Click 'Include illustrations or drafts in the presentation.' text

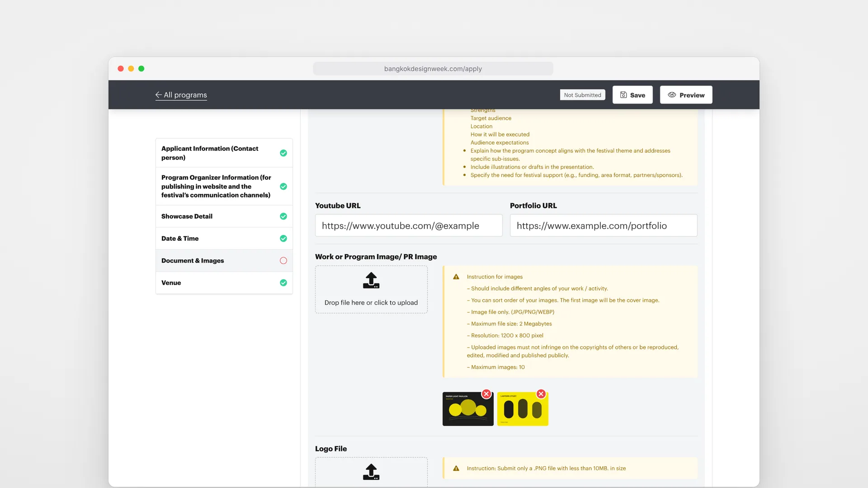point(532,167)
